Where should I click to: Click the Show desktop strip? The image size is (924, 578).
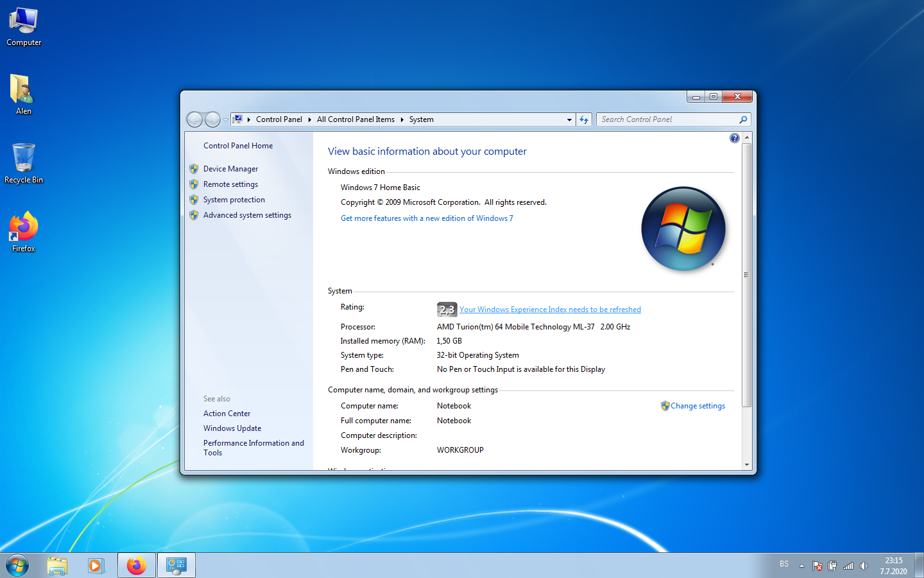[919, 566]
